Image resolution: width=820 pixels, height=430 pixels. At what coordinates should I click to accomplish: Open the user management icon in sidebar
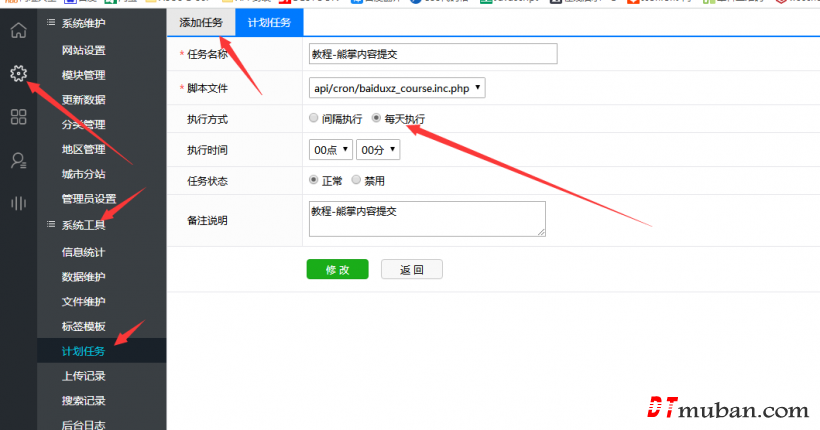(18, 160)
